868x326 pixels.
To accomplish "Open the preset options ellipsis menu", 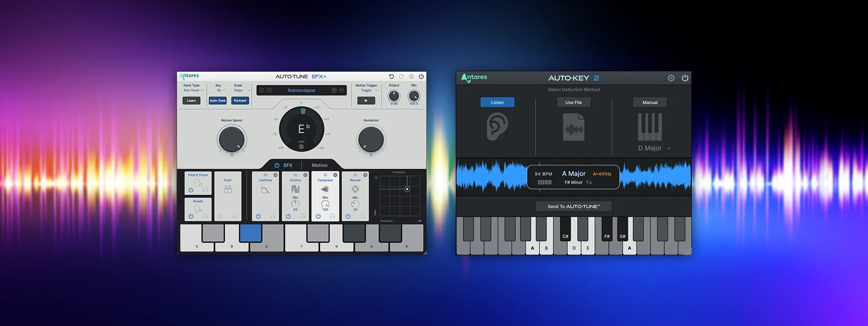I will [x=342, y=90].
